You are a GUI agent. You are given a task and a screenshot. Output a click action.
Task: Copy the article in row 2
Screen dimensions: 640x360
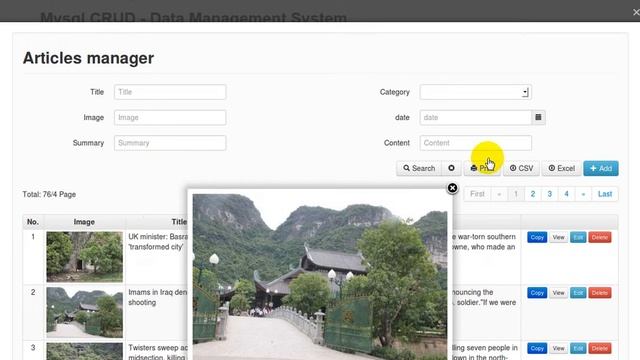[x=537, y=293]
